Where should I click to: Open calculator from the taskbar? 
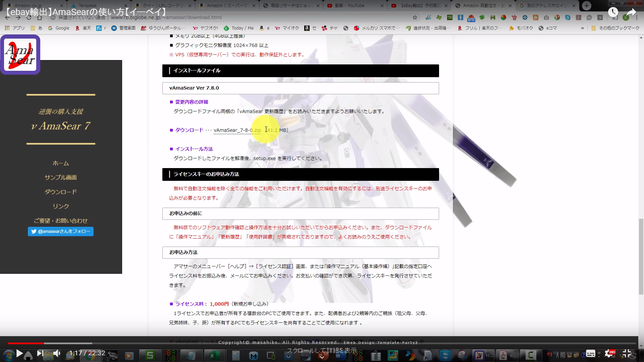coord(236,355)
